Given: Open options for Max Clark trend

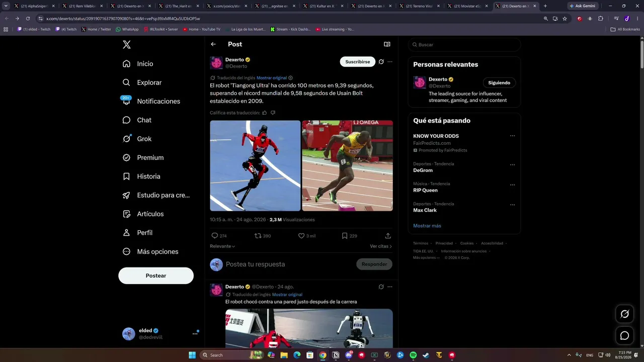Looking at the screenshot, I should pyautogui.click(x=512, y=205).
